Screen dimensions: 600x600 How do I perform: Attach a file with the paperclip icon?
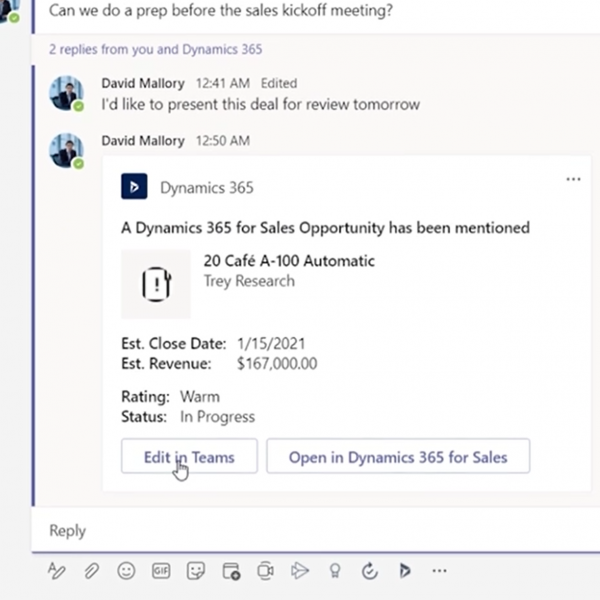tap(91, 571)
